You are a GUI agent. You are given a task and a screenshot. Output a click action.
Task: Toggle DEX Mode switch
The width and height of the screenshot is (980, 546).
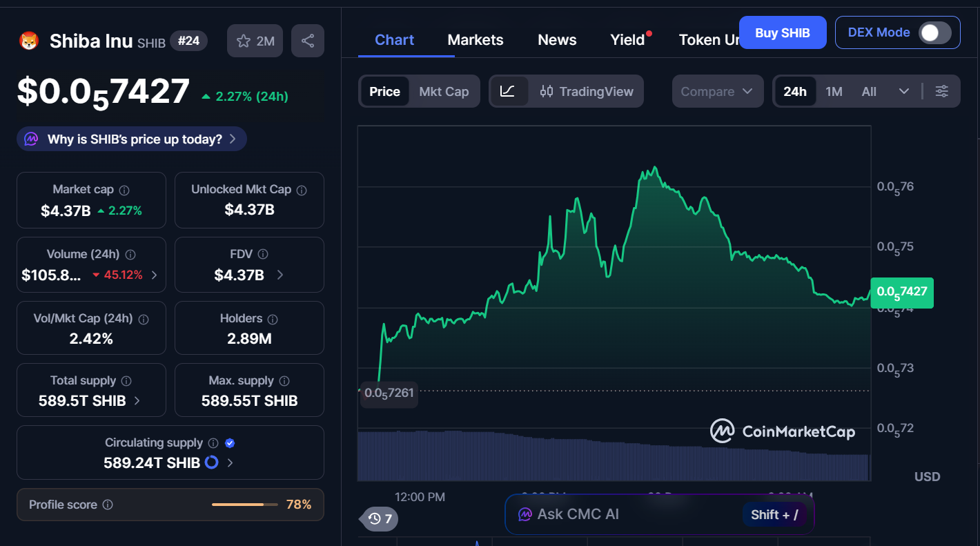[934, 32]
